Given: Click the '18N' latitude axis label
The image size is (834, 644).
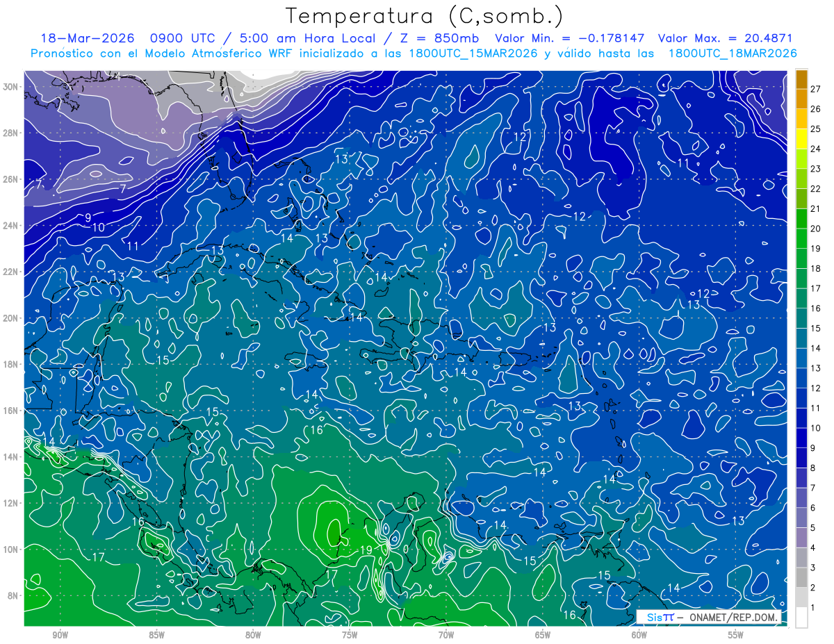Looking at the screenshot, I should 11,364.
